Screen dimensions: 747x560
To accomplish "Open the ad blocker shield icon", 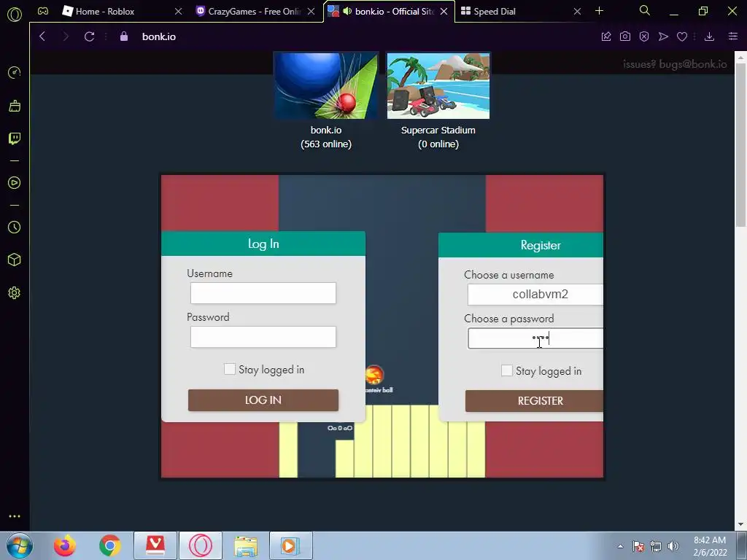I will [644, 36].
